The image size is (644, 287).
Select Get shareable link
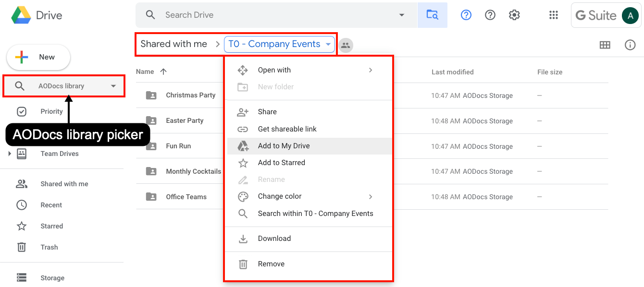click(x=310, y=129)
